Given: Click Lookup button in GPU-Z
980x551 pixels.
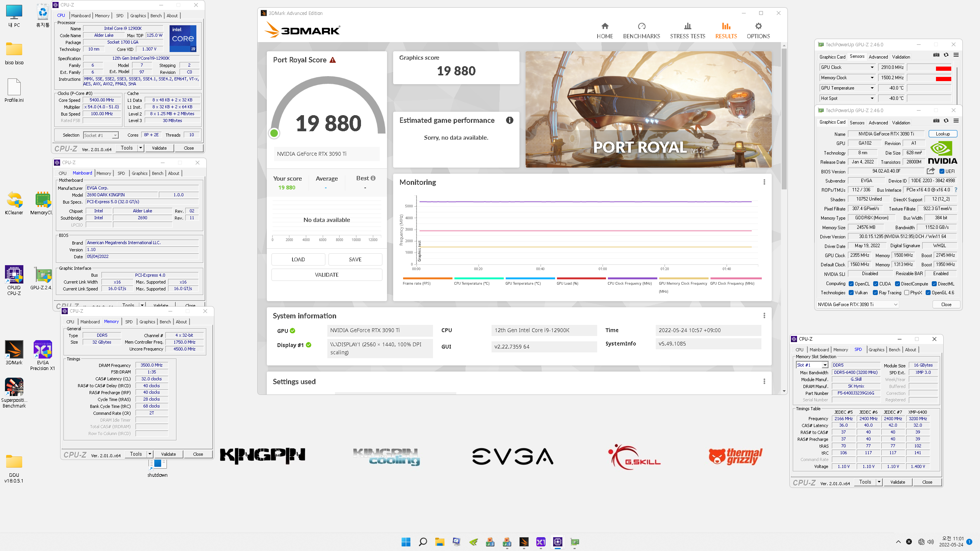Looking at the screenshot, I should click(943, 134).
